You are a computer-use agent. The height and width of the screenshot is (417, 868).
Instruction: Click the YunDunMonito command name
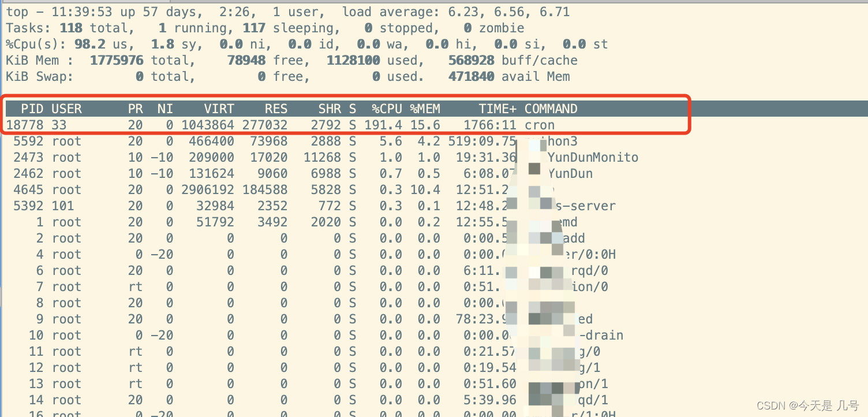[593, 157]
